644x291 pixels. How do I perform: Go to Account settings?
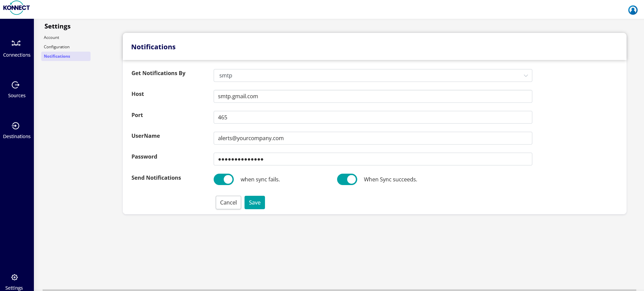[51, 38]
